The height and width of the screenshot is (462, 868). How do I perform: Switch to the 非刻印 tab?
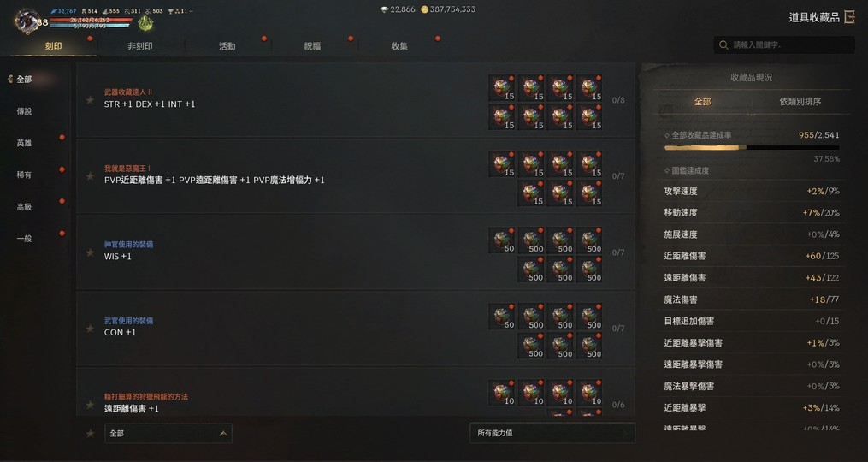click(x=140, y=46)
